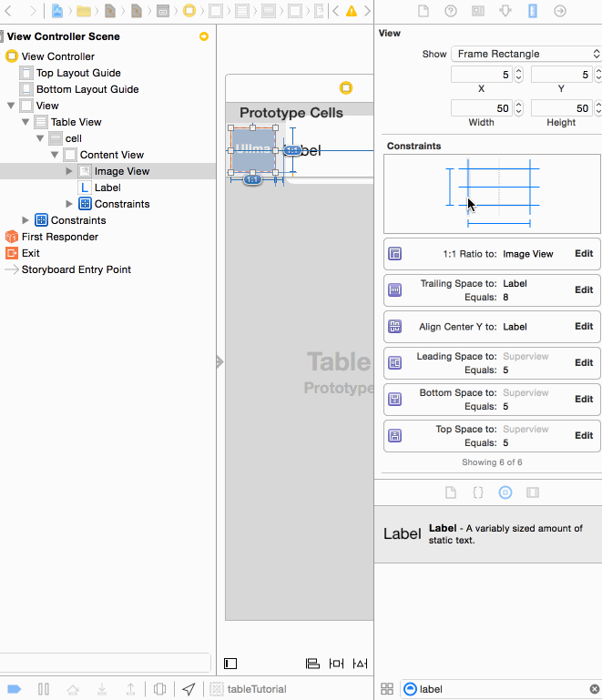The height and width of the screenshot is (700, 602).
Task: Expand Constraints under Content View
Action: (69, 204)
